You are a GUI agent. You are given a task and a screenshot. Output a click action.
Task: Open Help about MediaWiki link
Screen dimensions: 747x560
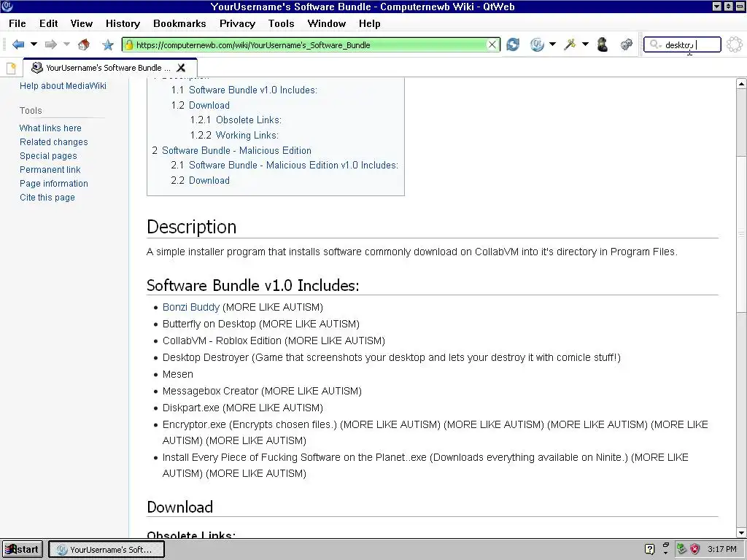(x=63, y=86)
